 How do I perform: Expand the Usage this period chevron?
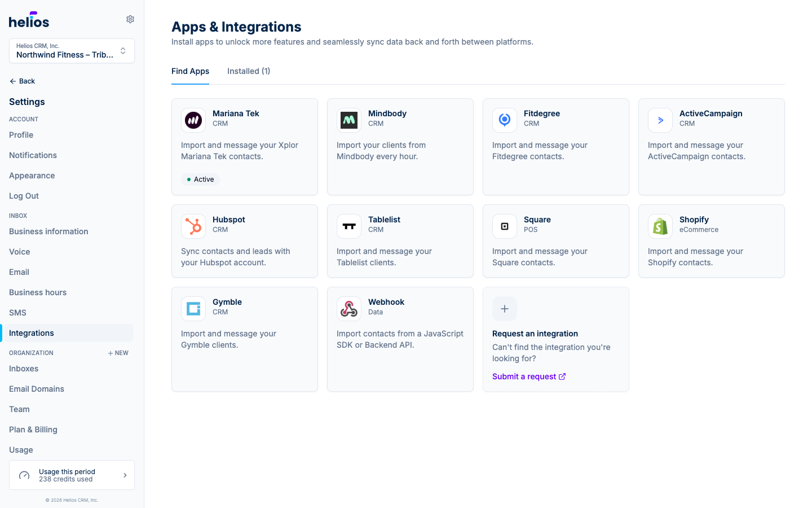coord(125,475)
